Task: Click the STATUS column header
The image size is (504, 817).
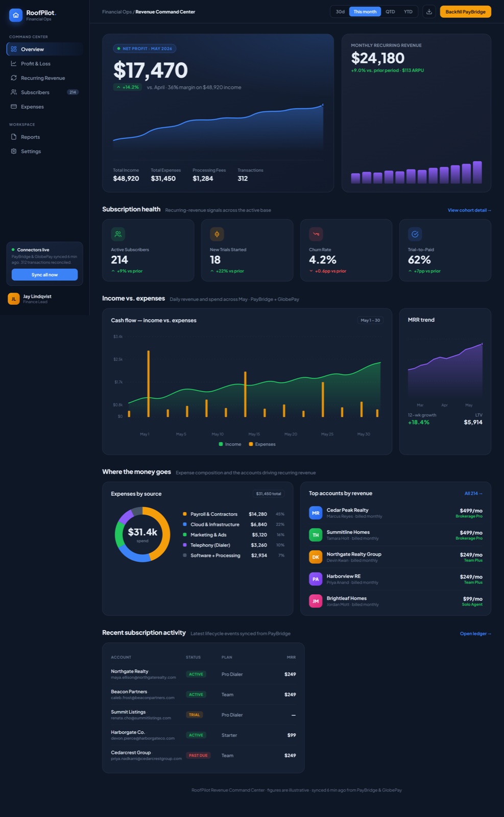Action: click(x=193, y=657)
